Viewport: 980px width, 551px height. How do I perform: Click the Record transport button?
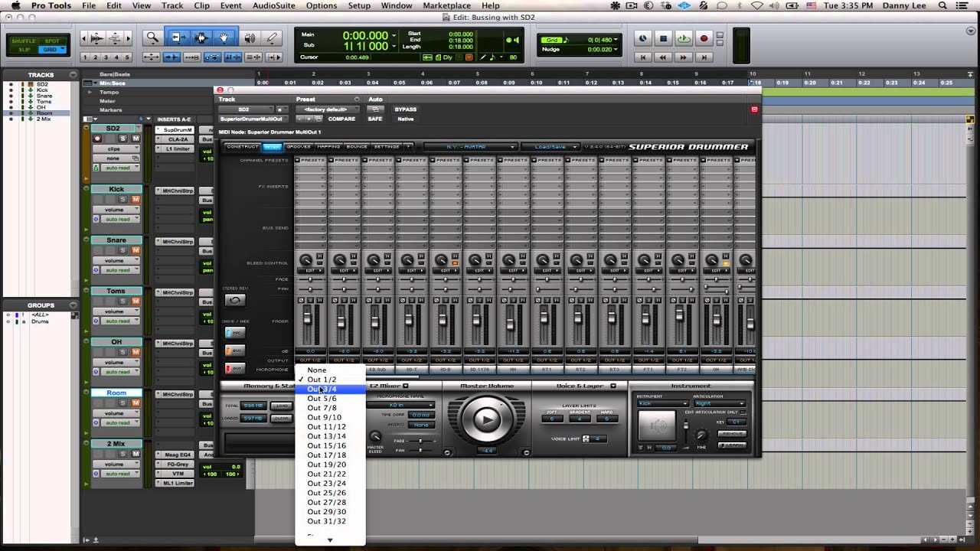(704, 38)
